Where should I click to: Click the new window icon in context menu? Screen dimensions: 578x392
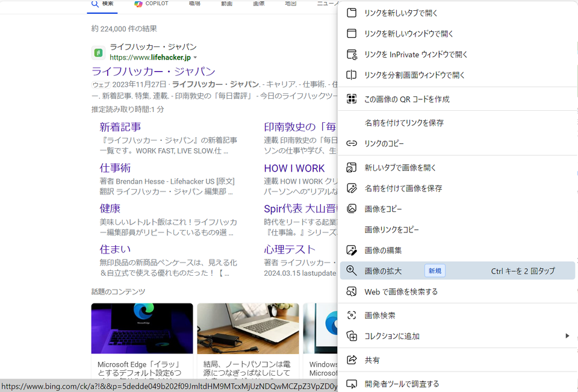352,34
